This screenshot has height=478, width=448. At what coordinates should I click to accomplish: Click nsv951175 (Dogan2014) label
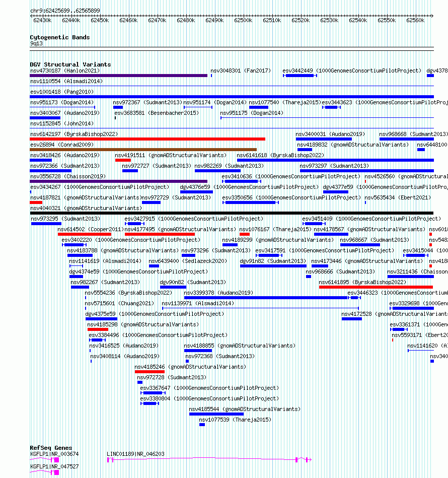[x=252, y=113]
